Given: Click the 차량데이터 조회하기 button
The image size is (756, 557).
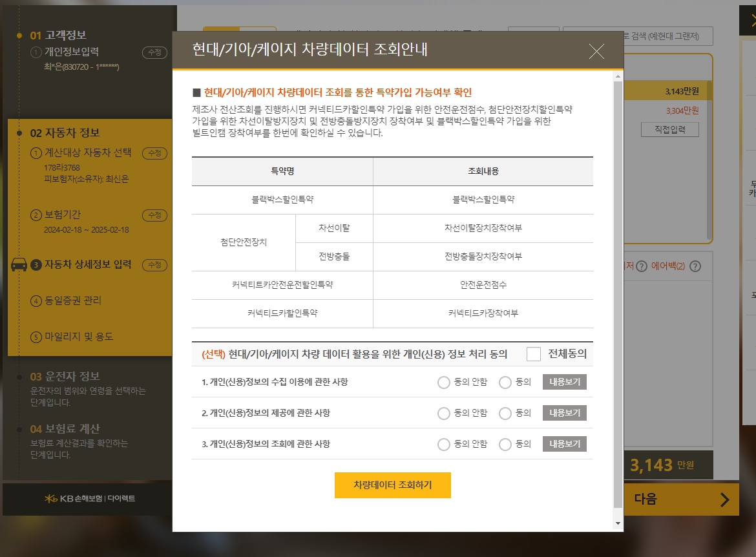Looking at the screenshot, I should [392, 485].
